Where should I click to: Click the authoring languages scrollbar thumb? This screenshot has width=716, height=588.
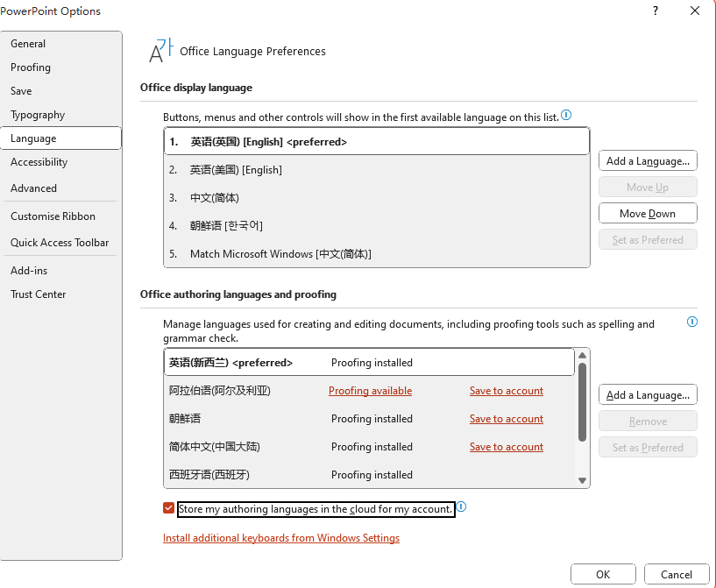tap(582, 401)
